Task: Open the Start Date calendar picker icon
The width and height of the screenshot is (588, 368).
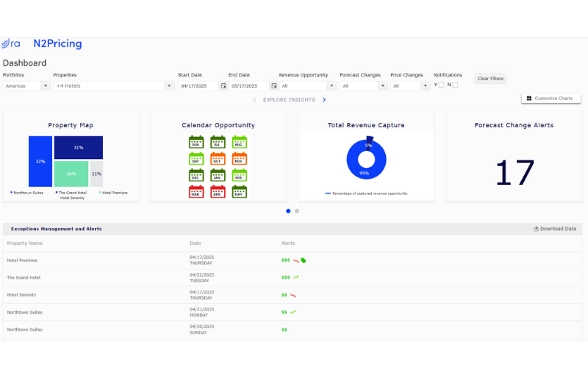Action: click(x=223, y=85)
